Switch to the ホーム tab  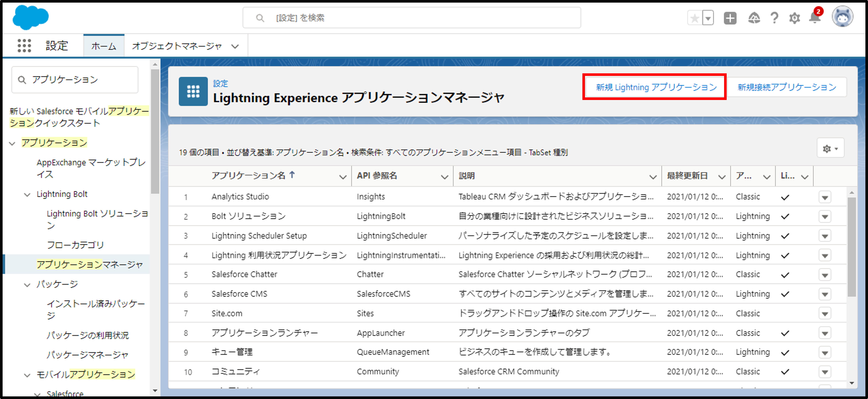point(104,46)
